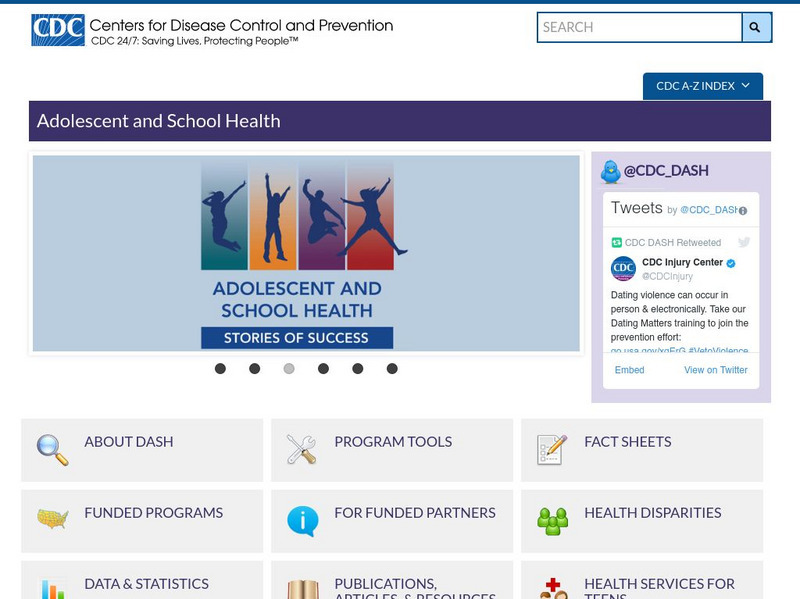Expand the CDC A-Z Index dropdown
The height and width of the screenshot is (599, 800).
(703, 86)
